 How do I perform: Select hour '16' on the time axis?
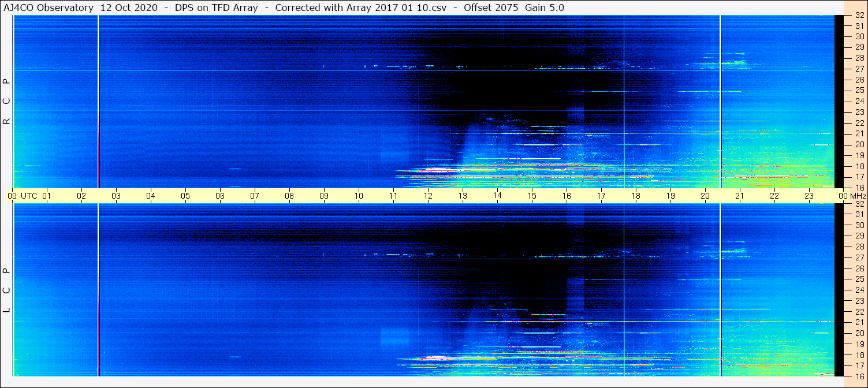(567, 196)
